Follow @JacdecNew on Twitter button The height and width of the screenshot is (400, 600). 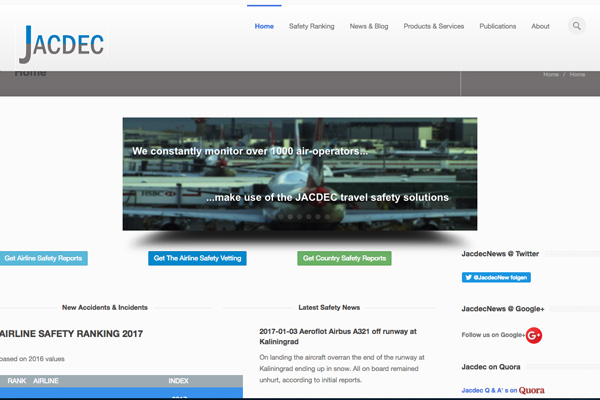496,277
